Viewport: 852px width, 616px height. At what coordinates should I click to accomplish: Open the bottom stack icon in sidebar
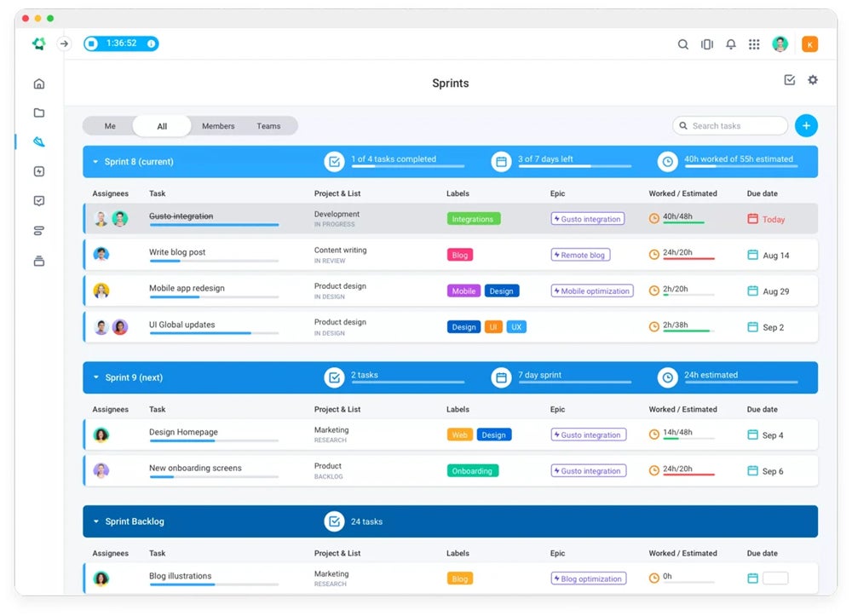pyautogui.click(x=39, y=261)
